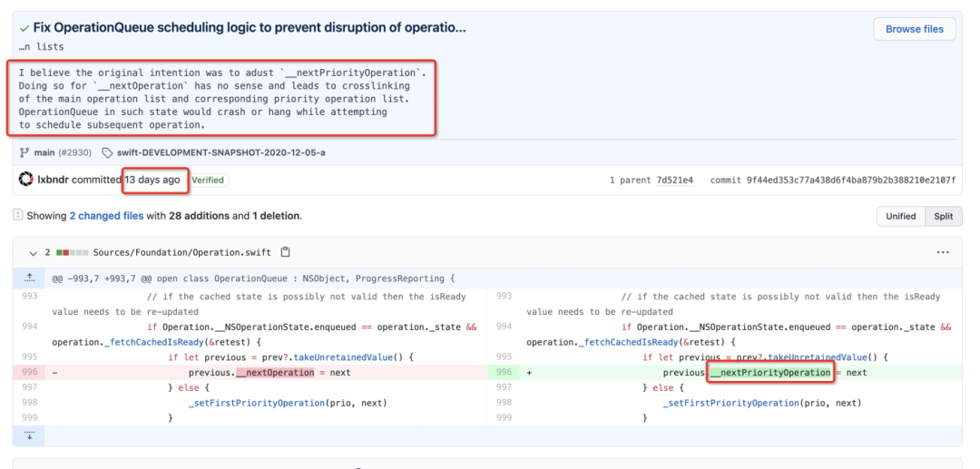Click line number 996 on added line

505,373
